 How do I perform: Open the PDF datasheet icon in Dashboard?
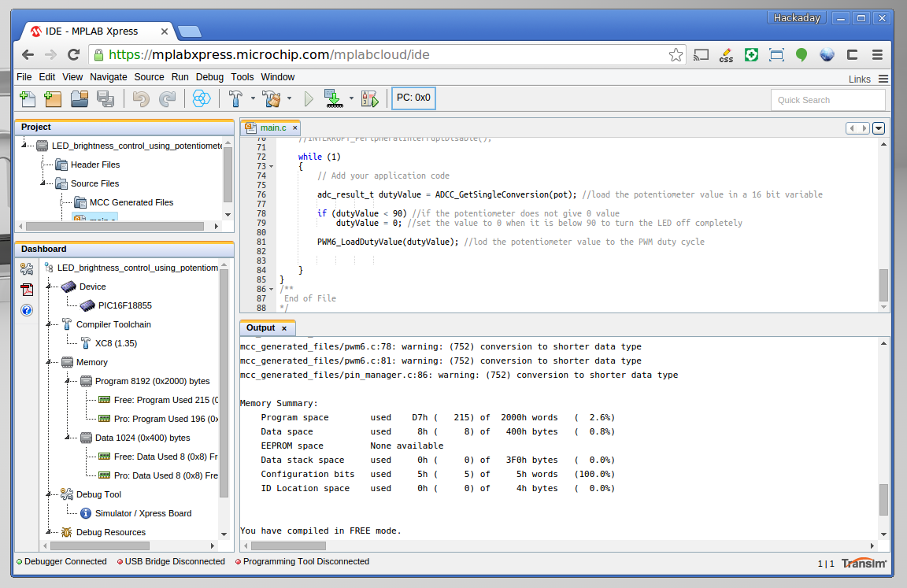27,289
